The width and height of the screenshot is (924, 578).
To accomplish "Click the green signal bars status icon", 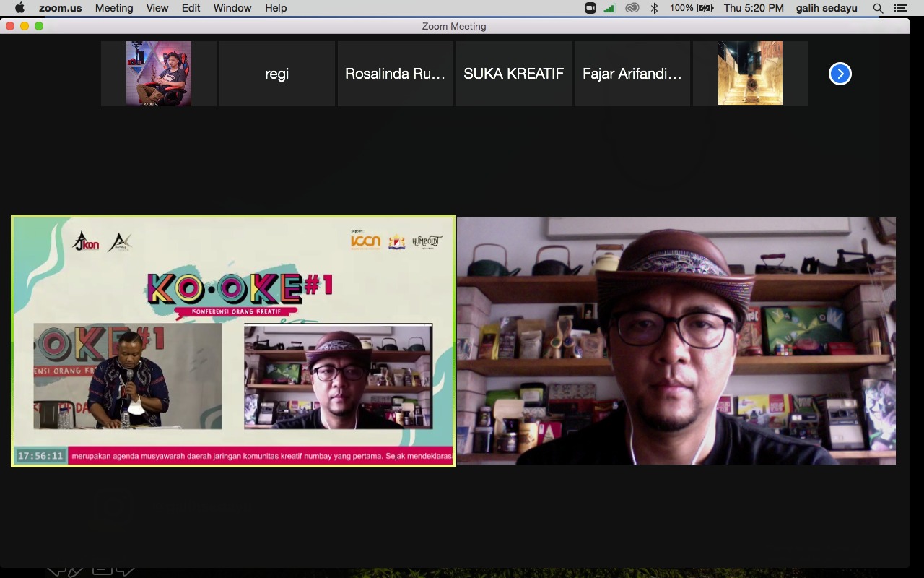I will point(610,8).
